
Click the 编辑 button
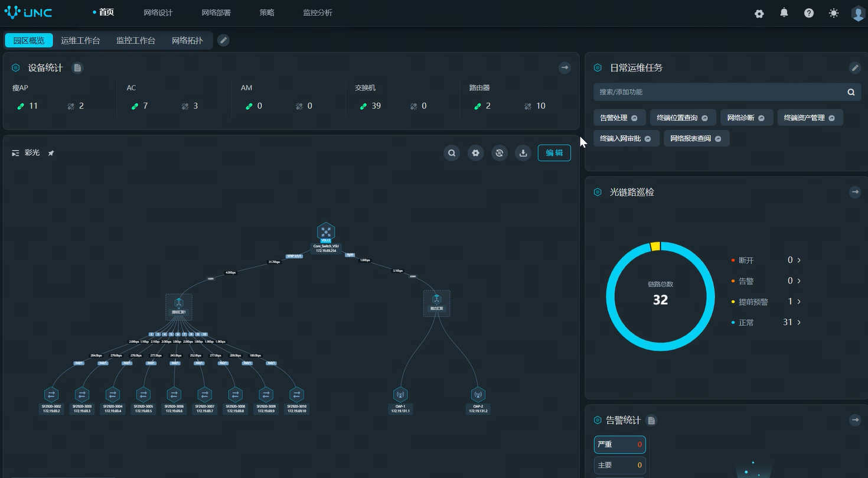(554, 153)
